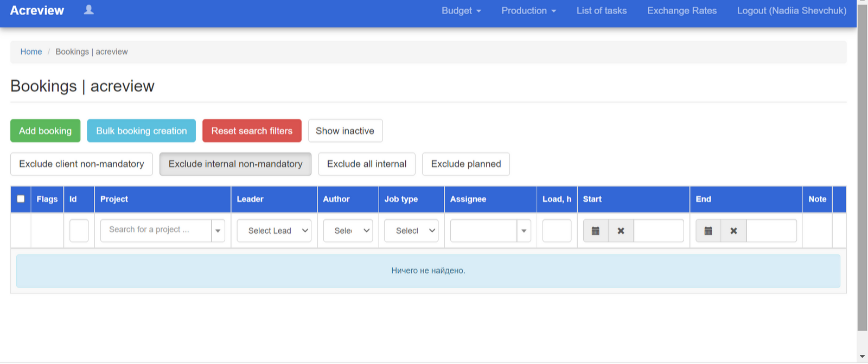The height and width of the screenshot is (364, 868).
Task: Open the Budget menu
Action: click(x=461, y=10)
